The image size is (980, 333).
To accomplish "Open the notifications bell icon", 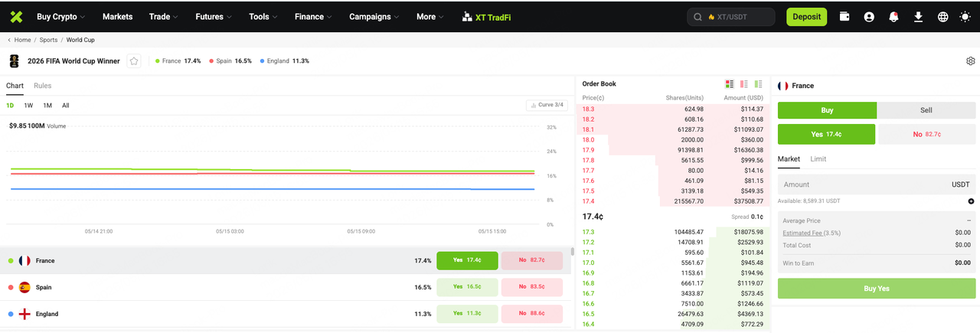I will [893, 17].
